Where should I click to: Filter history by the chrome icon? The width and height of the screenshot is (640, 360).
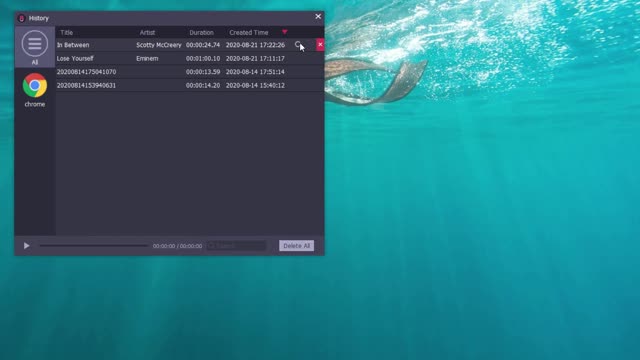[35, 85]
